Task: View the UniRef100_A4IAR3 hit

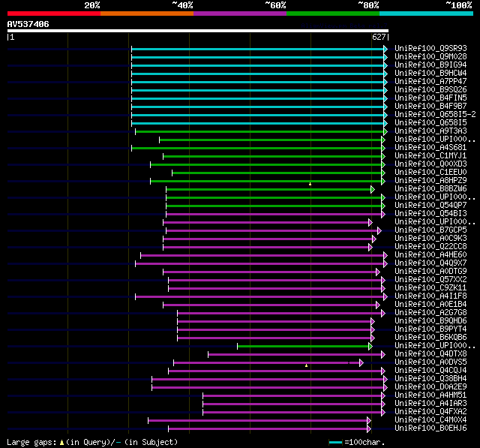Action: tap(430, 404)
